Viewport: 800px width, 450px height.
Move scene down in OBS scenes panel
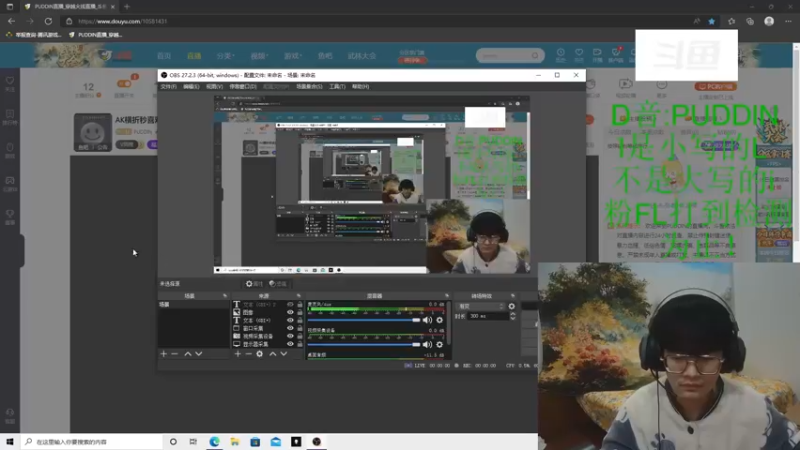pyautogui.click(x=199, y=354)
